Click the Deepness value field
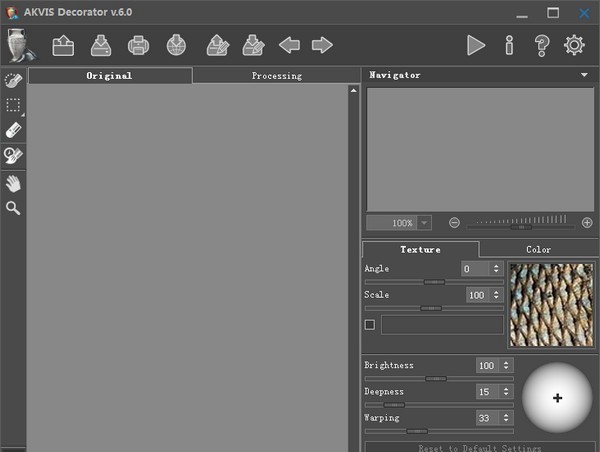 coord(487,392)
